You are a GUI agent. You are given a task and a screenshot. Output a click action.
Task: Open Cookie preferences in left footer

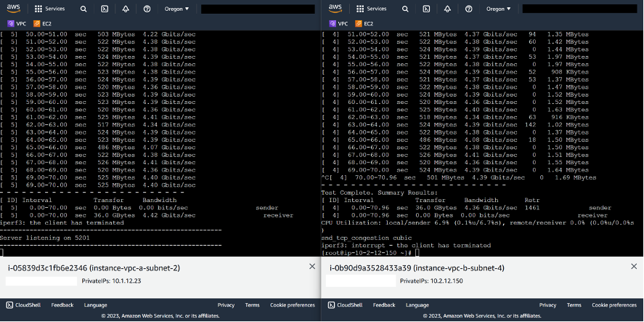pyautogui.click(x=293, y=305)
